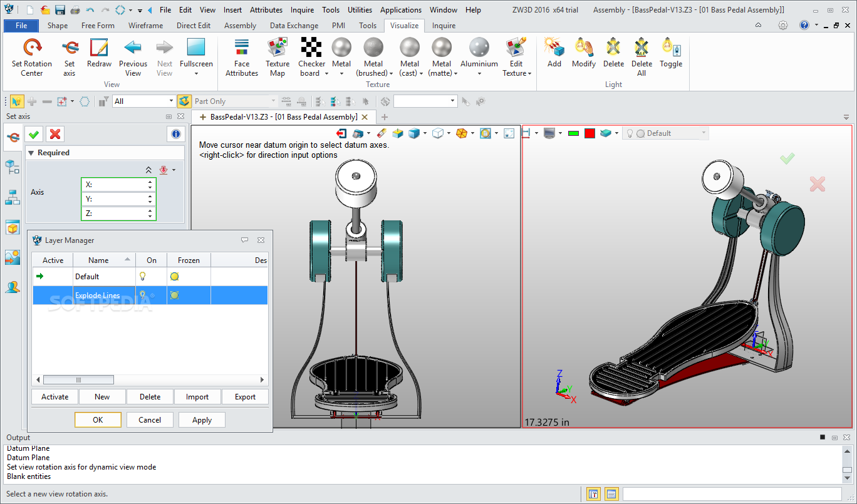
Task: Click the red color swatch in right viewport
Action: (590, 133)
